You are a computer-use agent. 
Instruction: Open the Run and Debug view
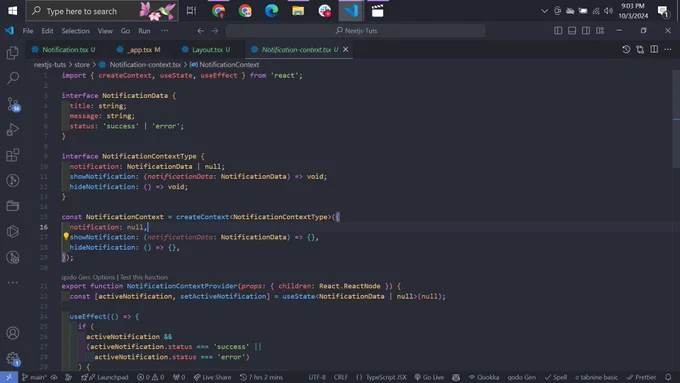13,129
